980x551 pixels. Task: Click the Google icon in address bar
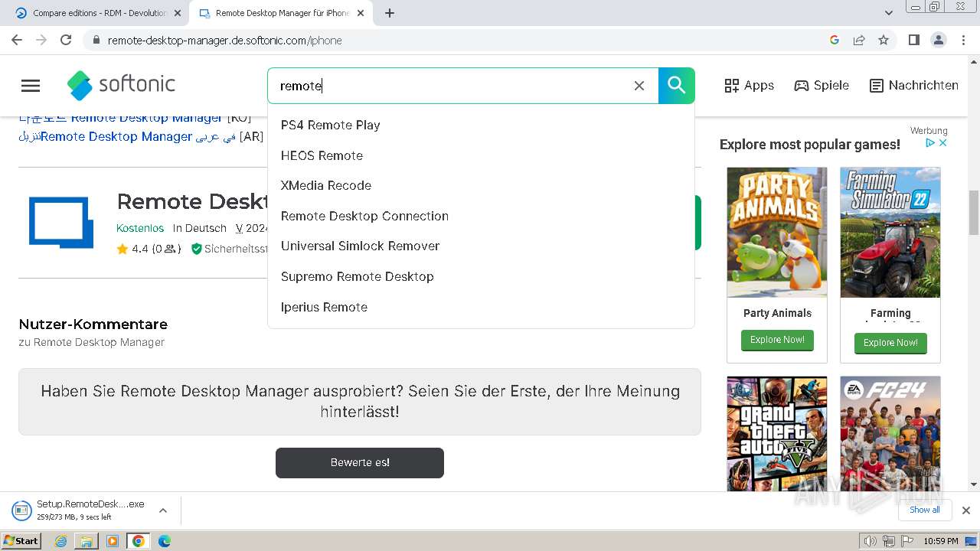(835, 40)
